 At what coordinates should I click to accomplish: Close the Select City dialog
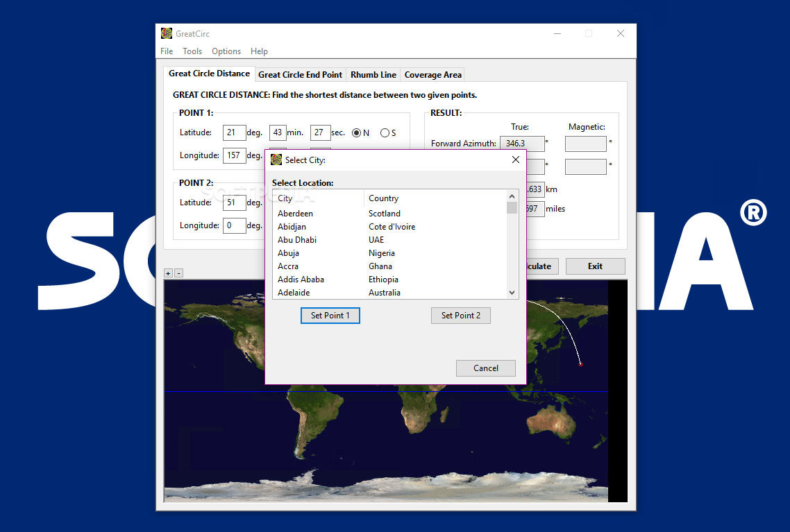click(x=515, y=160)
